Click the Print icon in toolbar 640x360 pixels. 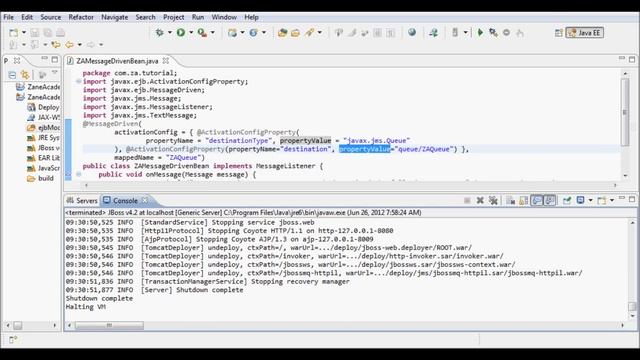coord(60,33)
